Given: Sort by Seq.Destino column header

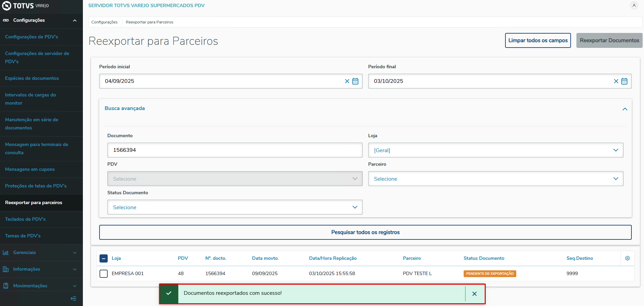Looking at the screenshot, I should coord(580,258).
